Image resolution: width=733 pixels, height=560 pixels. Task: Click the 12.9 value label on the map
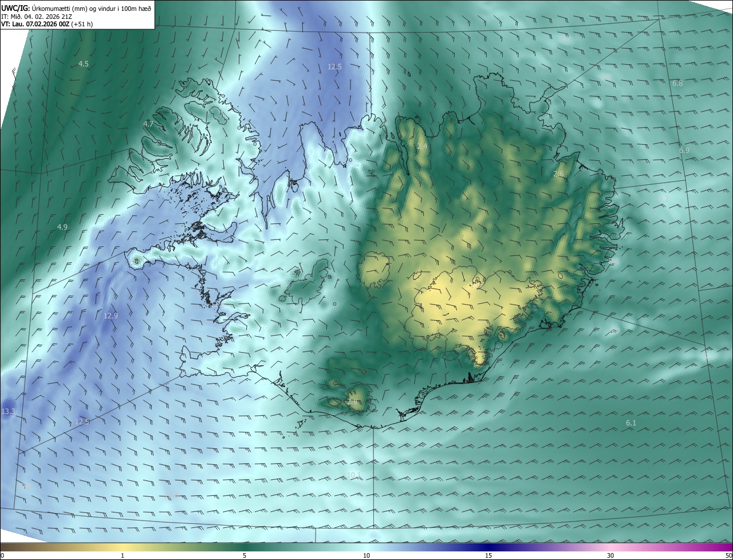point(111,316)
